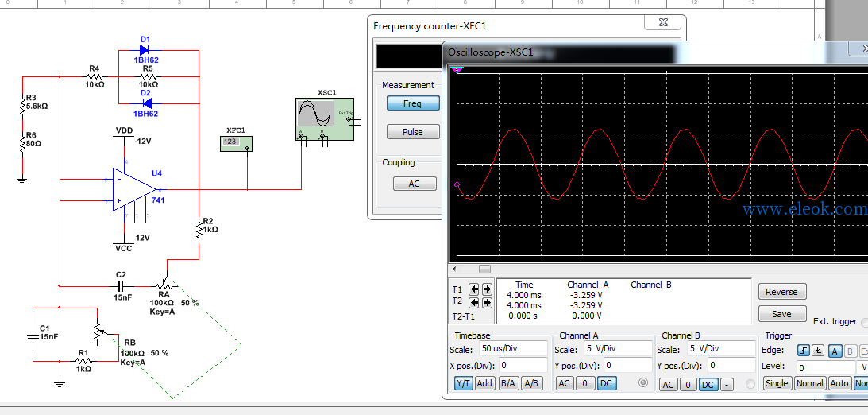Set Channel A coupling to 0

coord(585,383)
